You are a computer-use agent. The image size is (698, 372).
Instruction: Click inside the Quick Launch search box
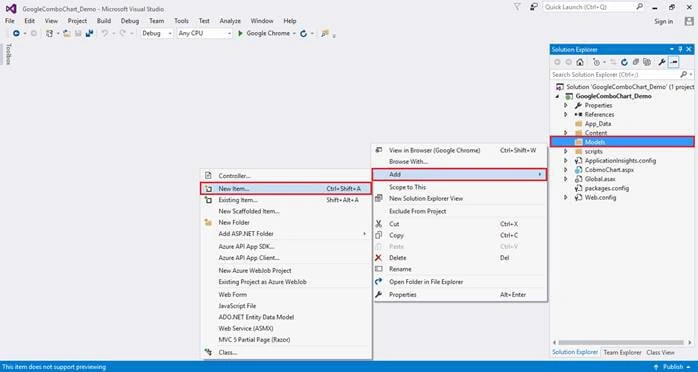[589, 7]
